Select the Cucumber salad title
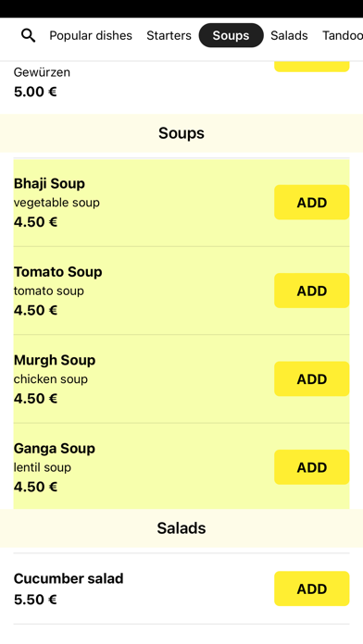Screen dimensions: 363x644 [x=69, y=578]
